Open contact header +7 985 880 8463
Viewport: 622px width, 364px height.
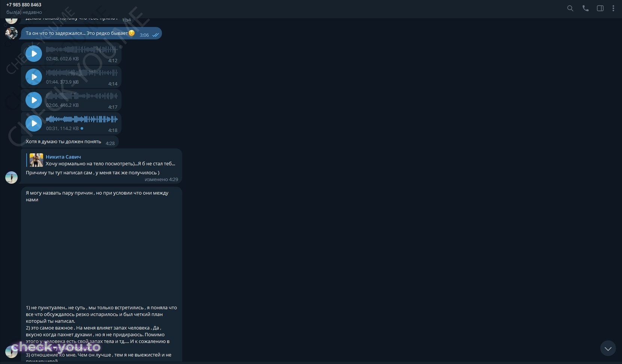coord(24,5)
